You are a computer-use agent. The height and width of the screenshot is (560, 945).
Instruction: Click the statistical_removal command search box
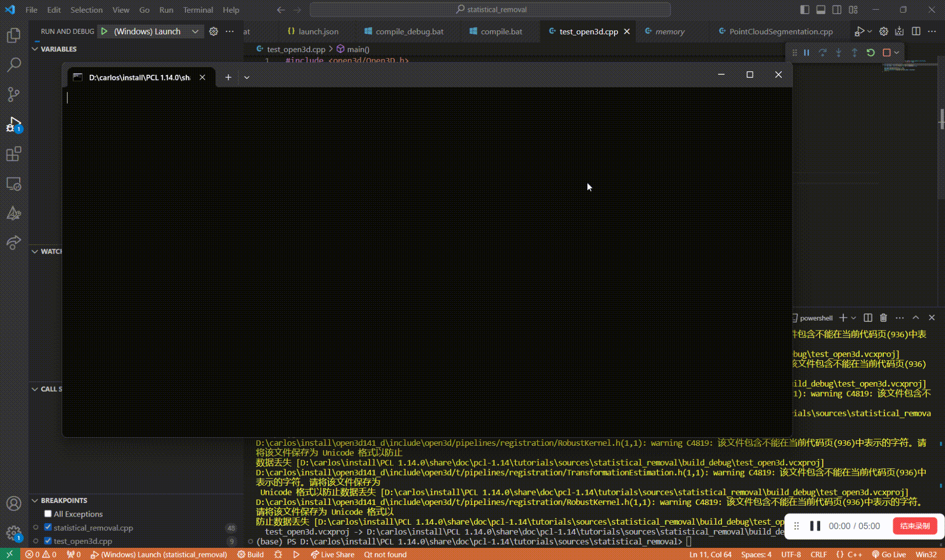point(490,10)
